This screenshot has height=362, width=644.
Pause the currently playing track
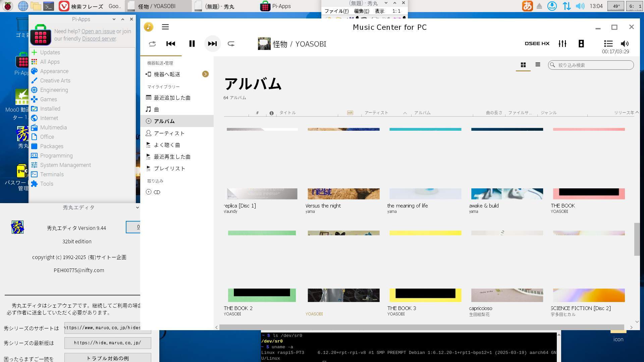pyautogui.click(x=192, y=44)
